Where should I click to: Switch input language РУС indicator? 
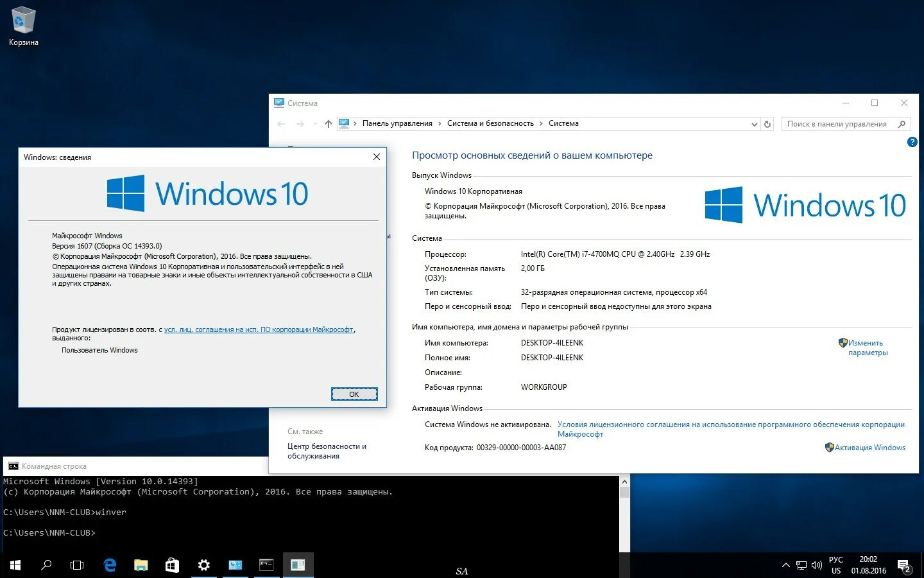[x=836, y=565]
